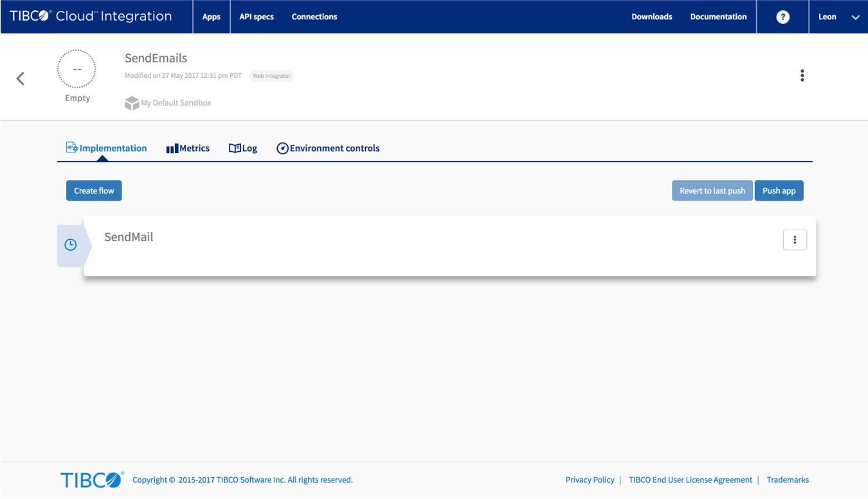Click the TIBCO logo in footer

(x=92, y=480)
